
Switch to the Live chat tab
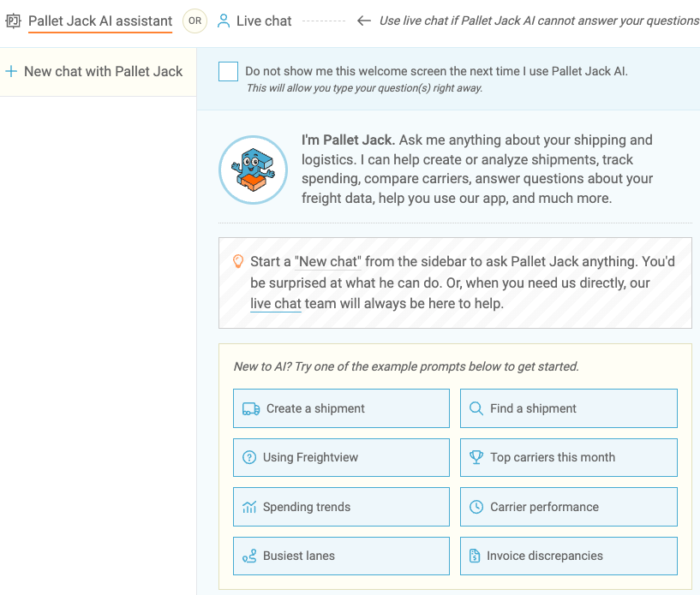254,21
